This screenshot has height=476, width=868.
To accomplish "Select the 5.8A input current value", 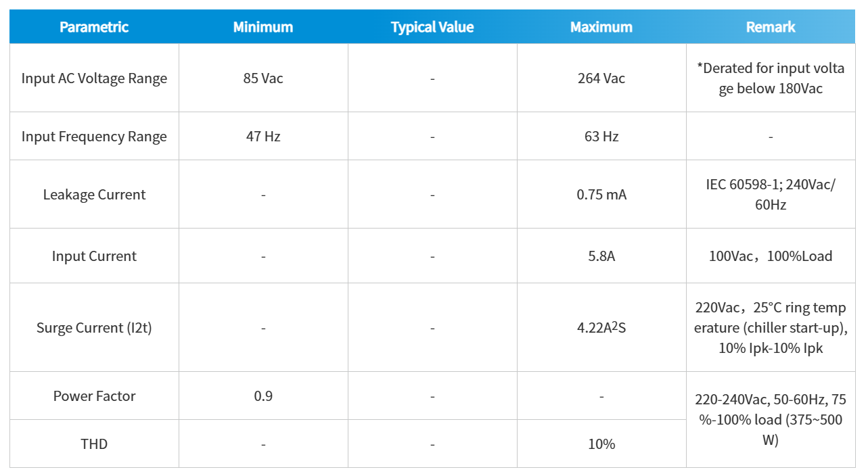I will (601, 256).
